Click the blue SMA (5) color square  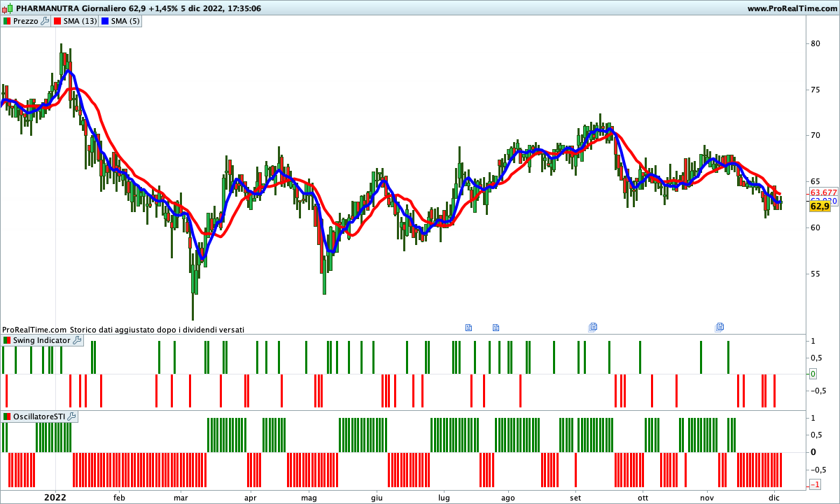[x=105, y=21]
